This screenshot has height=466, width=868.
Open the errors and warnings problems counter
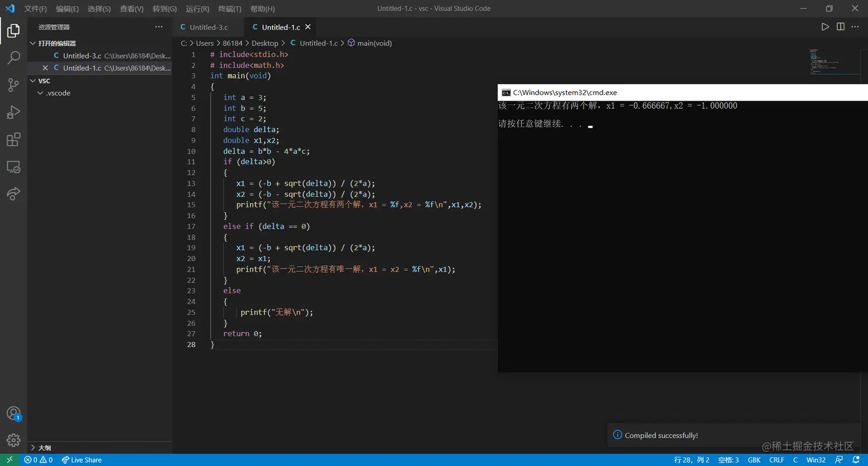38,460
